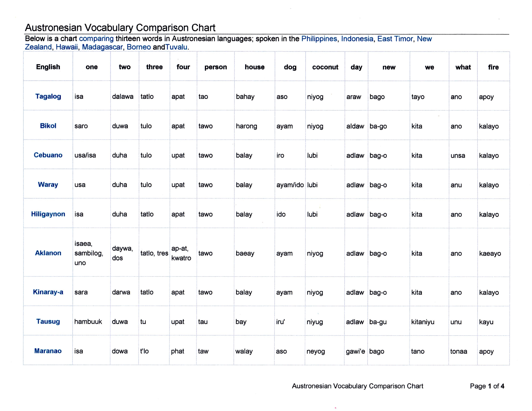Follow the Borneo hyperlink
This screenshot has height=411, width=532.
click(139, 47)
